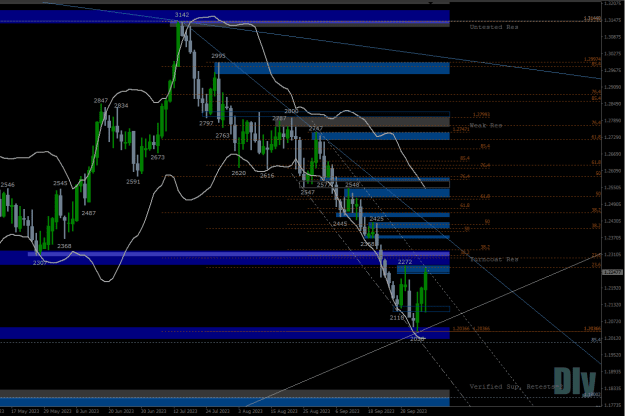Click the 20 Jun 2023 date label
The image size is (625, 416).
[121, 411]
